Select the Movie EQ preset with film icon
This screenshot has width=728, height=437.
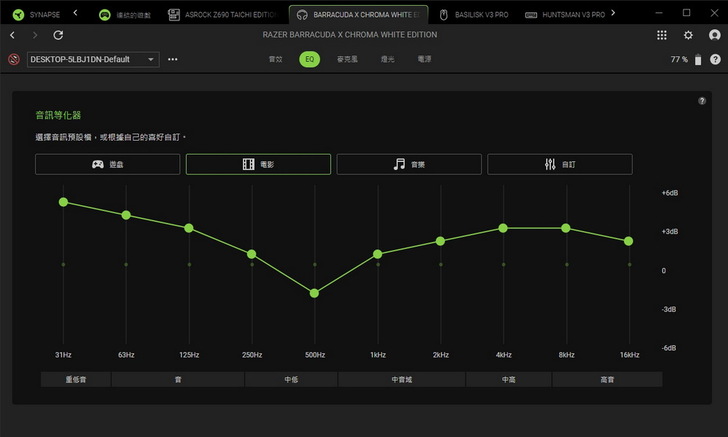[x=258, y=164]
